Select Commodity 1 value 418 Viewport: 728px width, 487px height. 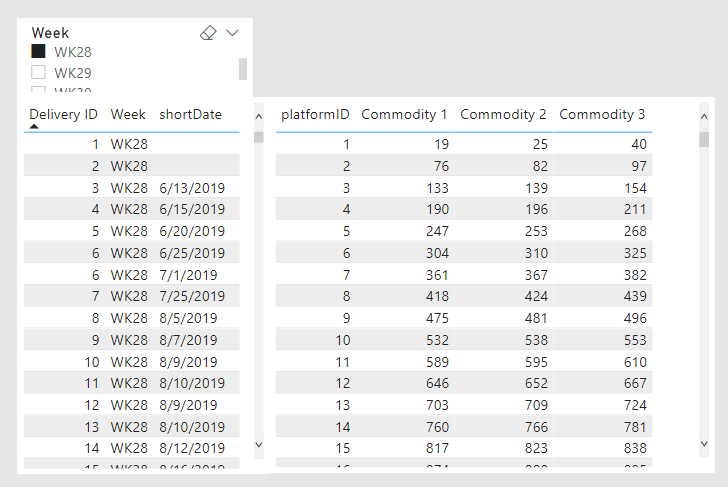click(438, 296)
